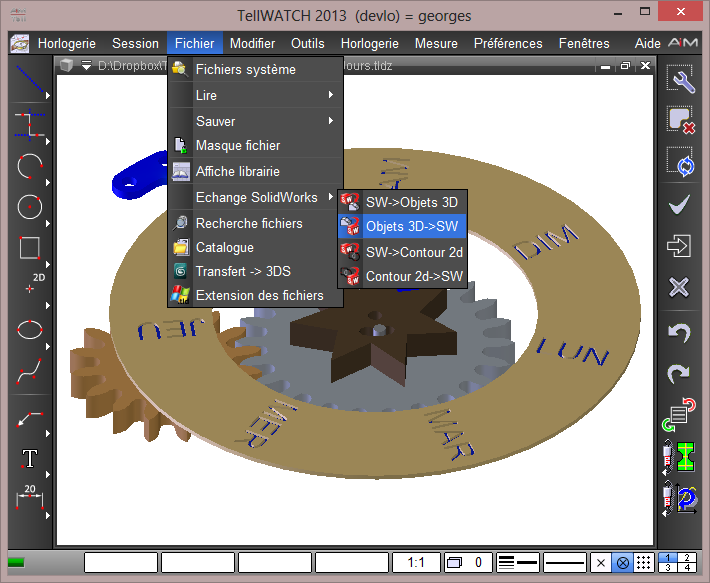Select the circle drawing tool
Image resolution: width=710 pixels, height=583 pixels.
[x=30, y=207]
